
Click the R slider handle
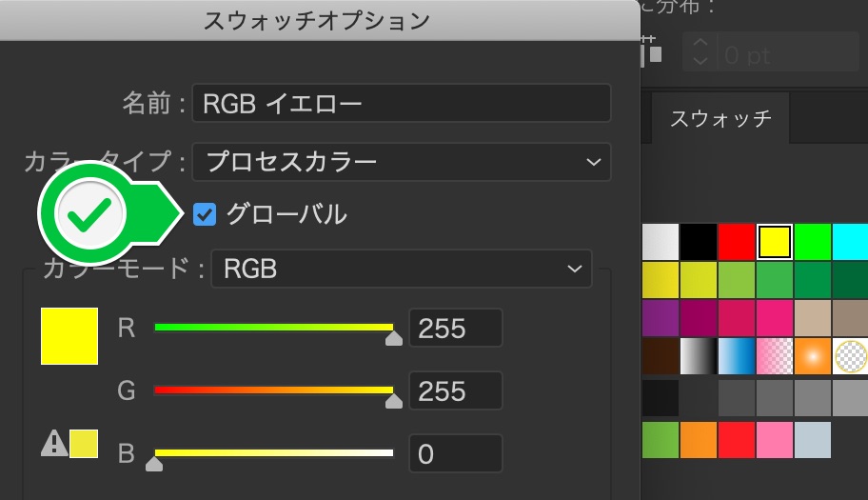point(394,338)
